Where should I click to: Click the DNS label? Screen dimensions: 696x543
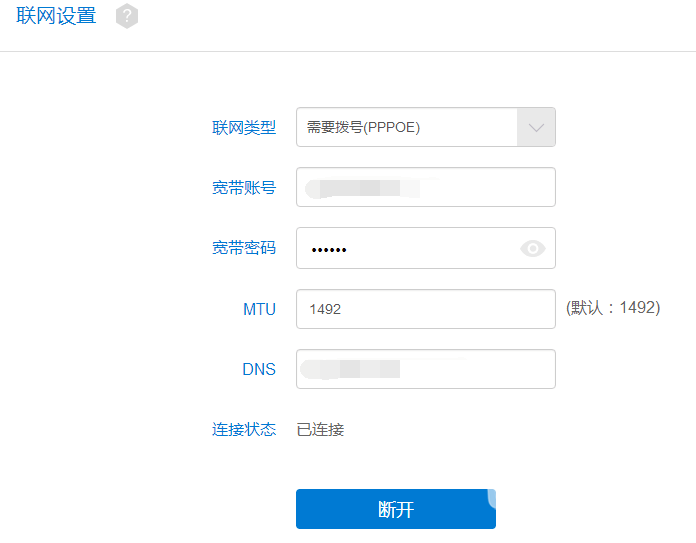[x=259, y=369]
